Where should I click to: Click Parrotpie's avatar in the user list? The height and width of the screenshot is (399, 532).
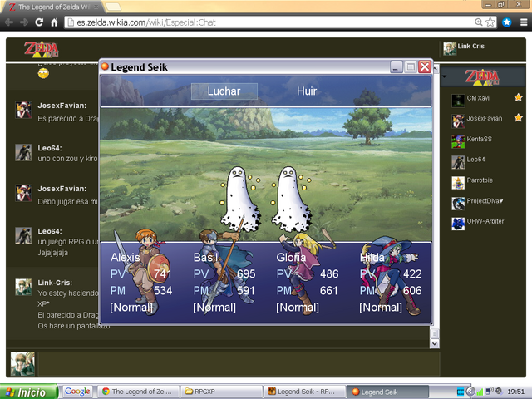click(x=458, y=183)
